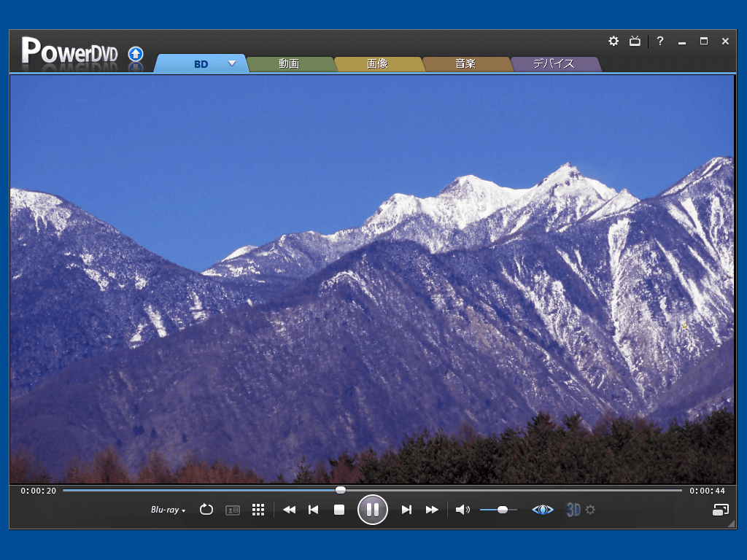The image size is (747, 560).
Task: Click the mountain video area
Action: (x=372, y=279)
